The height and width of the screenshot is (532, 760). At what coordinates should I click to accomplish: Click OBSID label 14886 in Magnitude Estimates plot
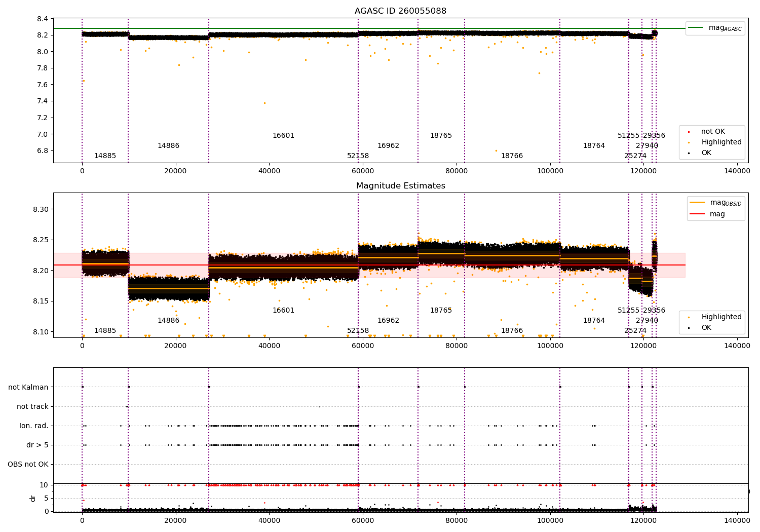[168, 321]
